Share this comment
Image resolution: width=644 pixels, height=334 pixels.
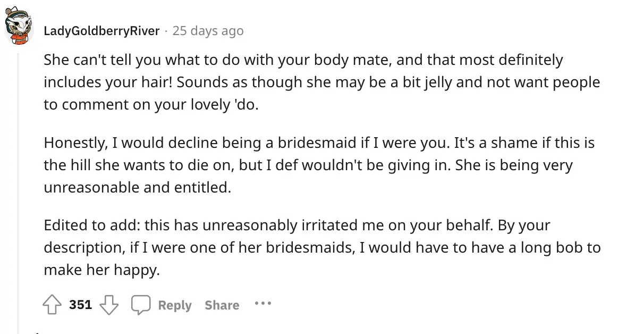(222, 305)
